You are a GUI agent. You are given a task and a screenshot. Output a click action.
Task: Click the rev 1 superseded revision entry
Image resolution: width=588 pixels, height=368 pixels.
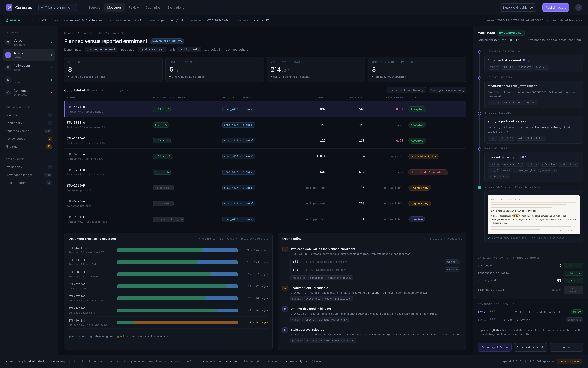tap(530, 320)
